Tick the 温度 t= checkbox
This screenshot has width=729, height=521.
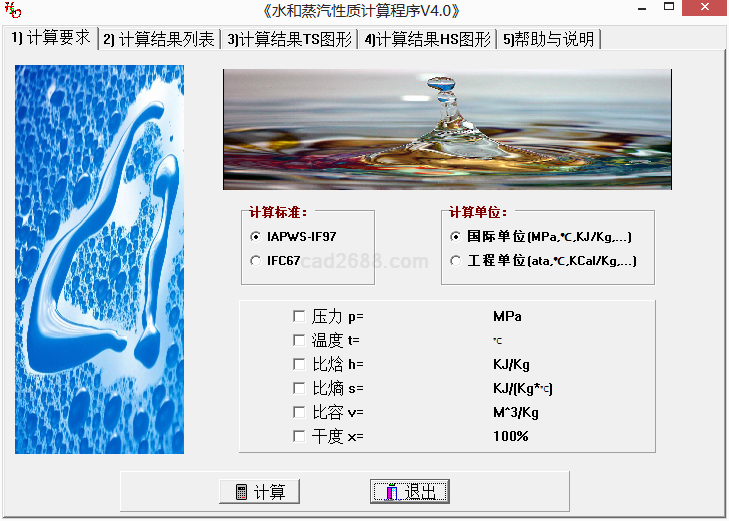(299, 340)
